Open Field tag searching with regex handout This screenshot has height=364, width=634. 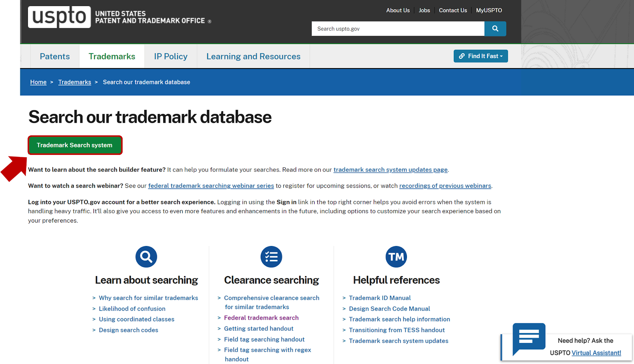[x=267, y=354]
